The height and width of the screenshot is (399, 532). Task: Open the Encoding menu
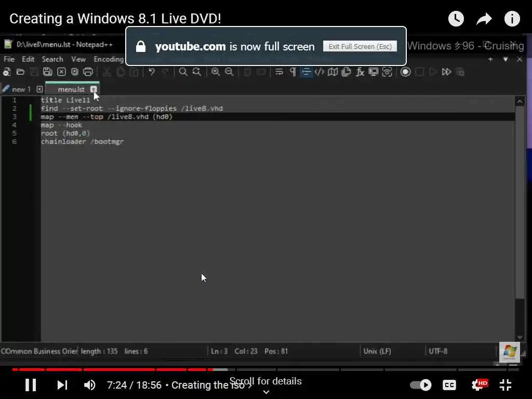pos(109,59)
